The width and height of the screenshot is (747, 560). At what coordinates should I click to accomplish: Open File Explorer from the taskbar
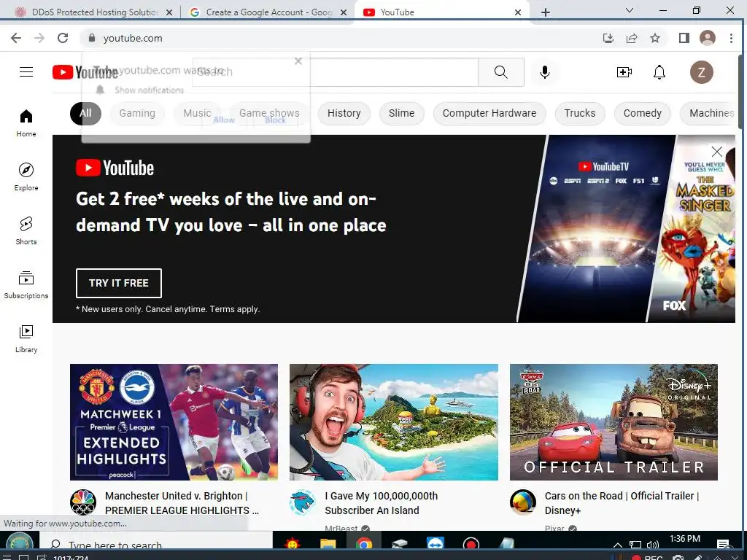[328, 543]
